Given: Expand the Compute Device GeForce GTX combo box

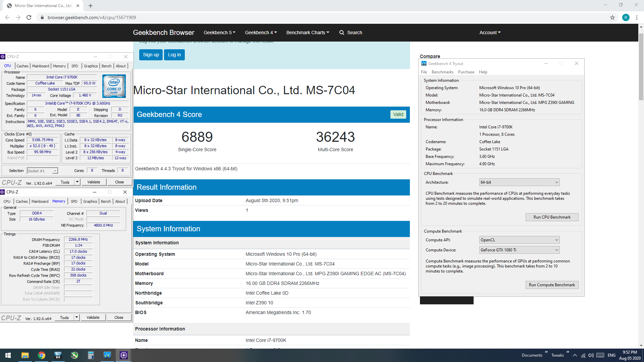Looking at the screenshot, I should coord(519,250).
